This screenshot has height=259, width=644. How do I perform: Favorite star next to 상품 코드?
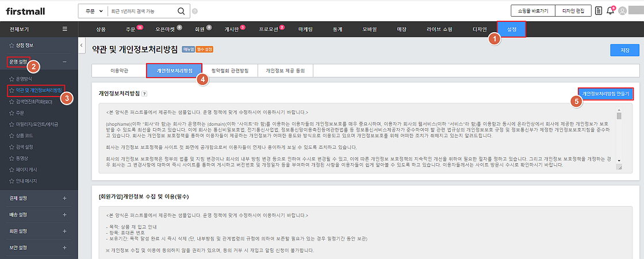click(11, 136)
